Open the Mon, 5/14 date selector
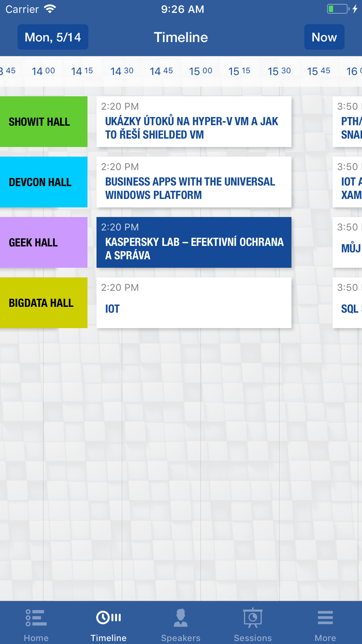This screenshot has width=362, height=644. point(53,37)
